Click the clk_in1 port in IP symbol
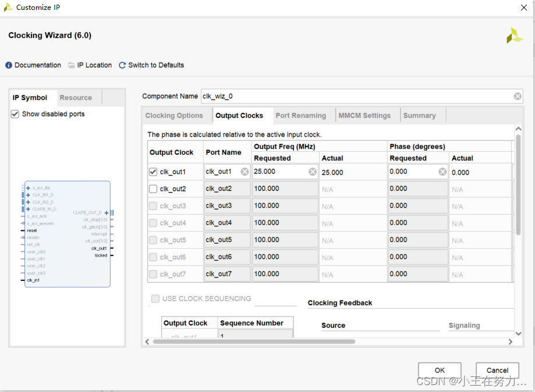The width and height of the screenshot is (535, 392). pos(33,280)
